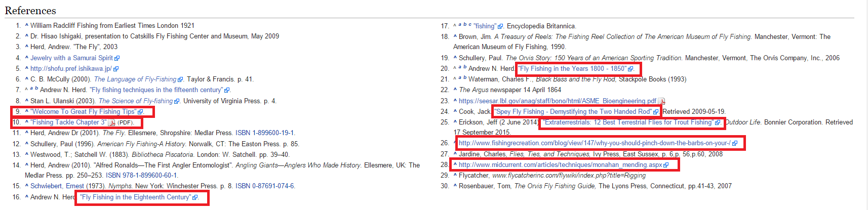868x210 pixels.
Task: Open the seesar.lbl.gov ASME_Bioengineering.pdf link
Action: (558, 101)
